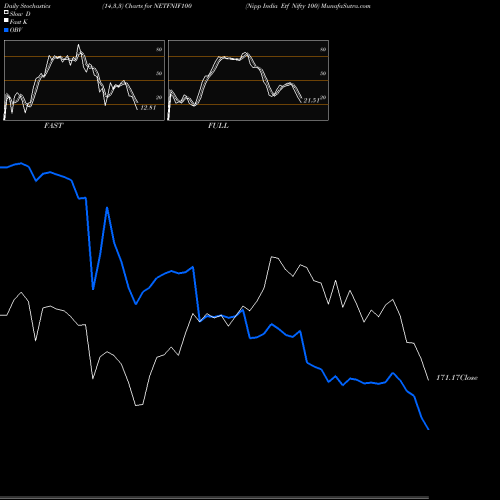Click the 50 level label in FULL chart
The height and width of the screenshot is (500, 500).
(x=323, y=73)
